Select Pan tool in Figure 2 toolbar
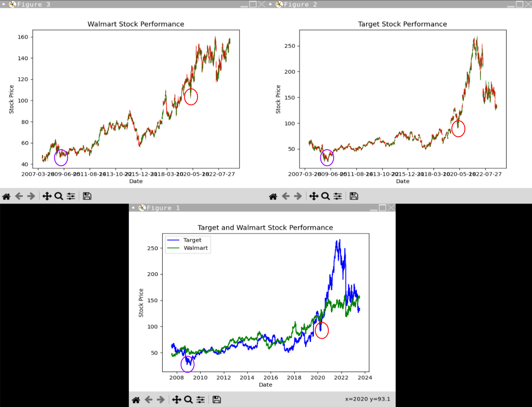 [x=313, y=196]
